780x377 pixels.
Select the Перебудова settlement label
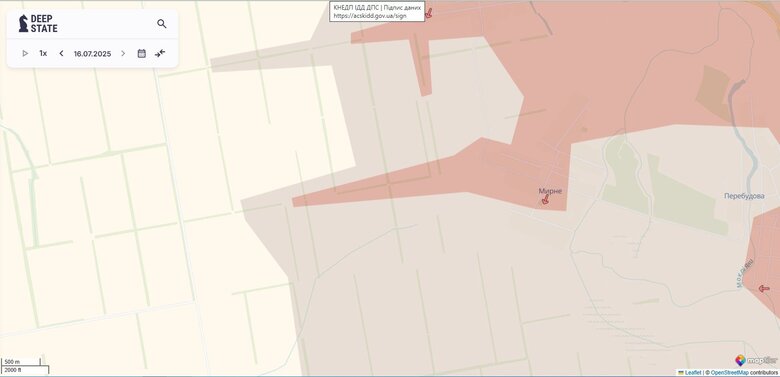(744, 196)
